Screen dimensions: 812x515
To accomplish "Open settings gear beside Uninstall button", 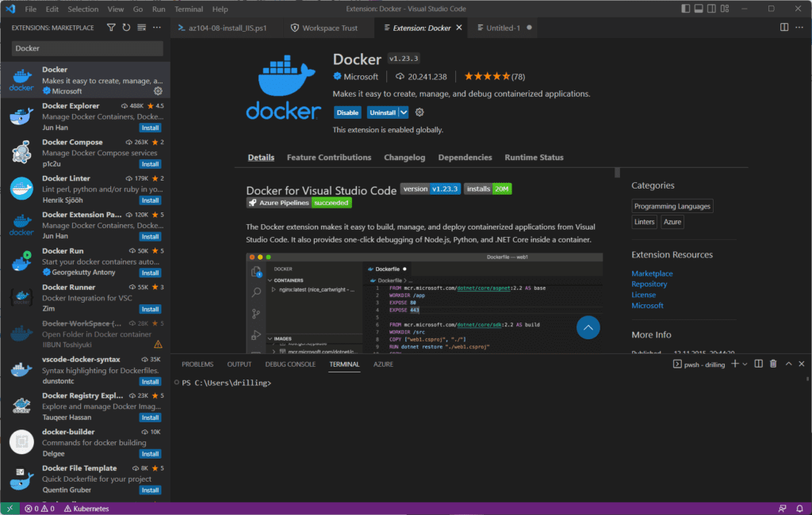I will point(419,113).
